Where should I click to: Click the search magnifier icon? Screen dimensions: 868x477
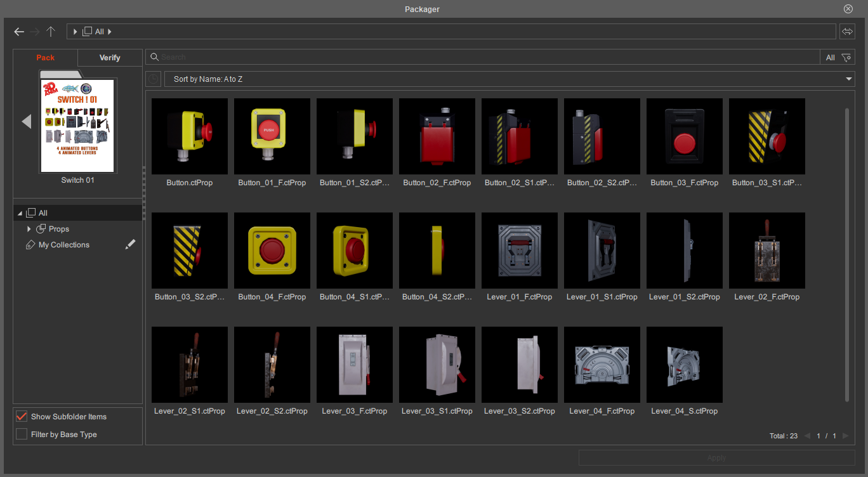tap(154, 57)
